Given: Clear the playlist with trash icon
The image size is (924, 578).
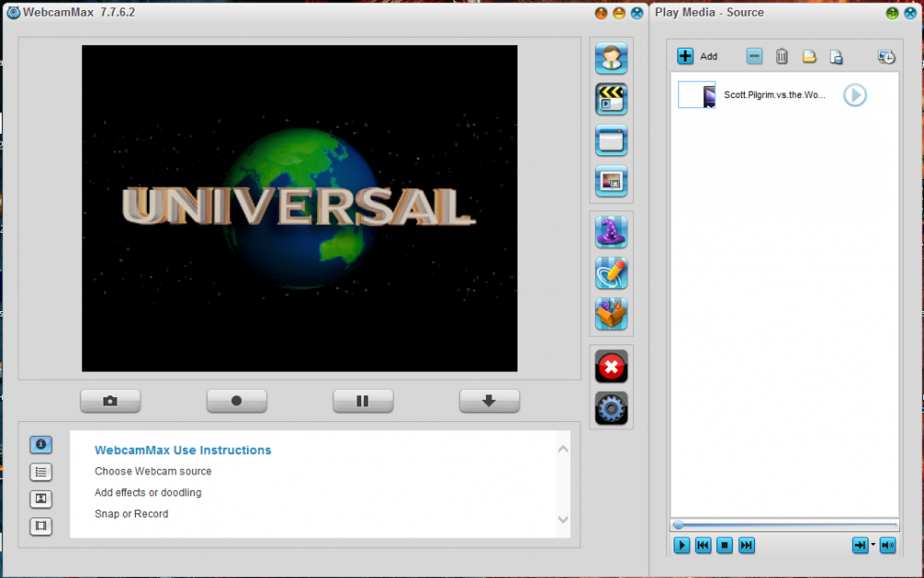Looking at the screenshot, I should (x=782, y=56).
